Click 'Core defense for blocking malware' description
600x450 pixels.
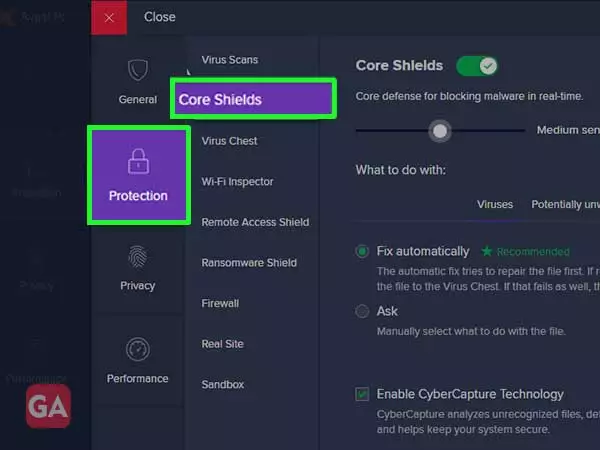469,96
